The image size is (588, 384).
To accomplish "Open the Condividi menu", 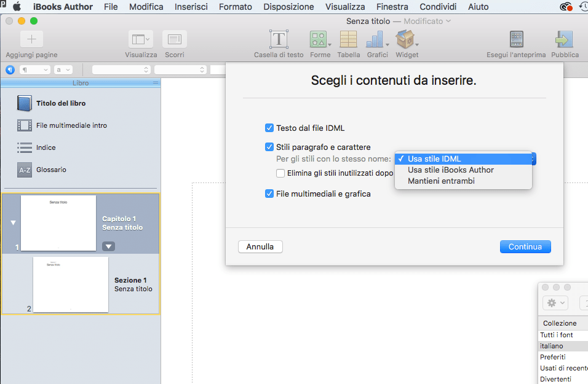I will pyautogui.click(x=438, y=7).
